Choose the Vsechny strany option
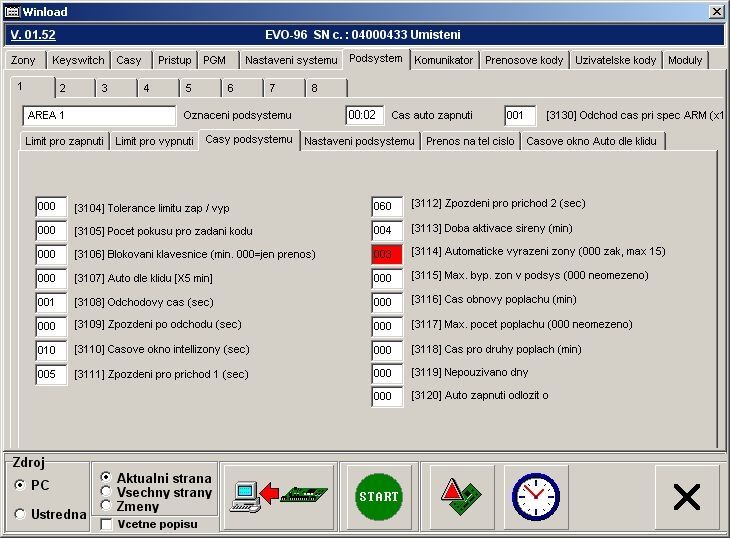Screen dimensions: 730x538 point(106,492)
